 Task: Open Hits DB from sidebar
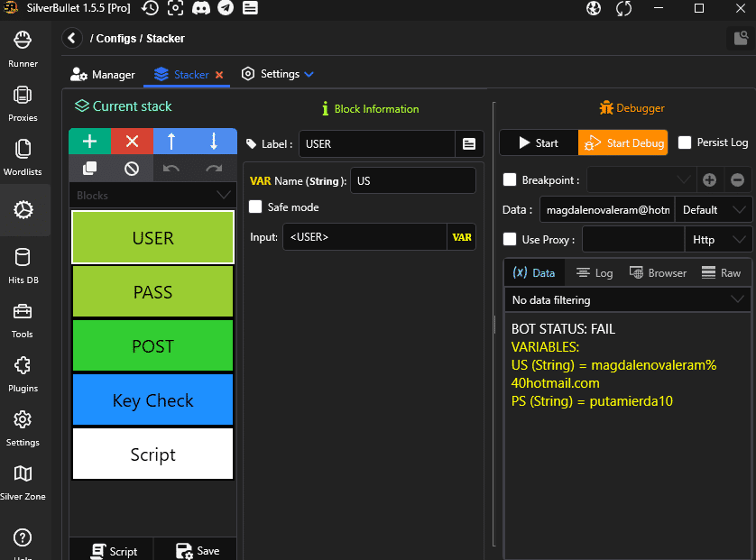(x=23, y=267)
